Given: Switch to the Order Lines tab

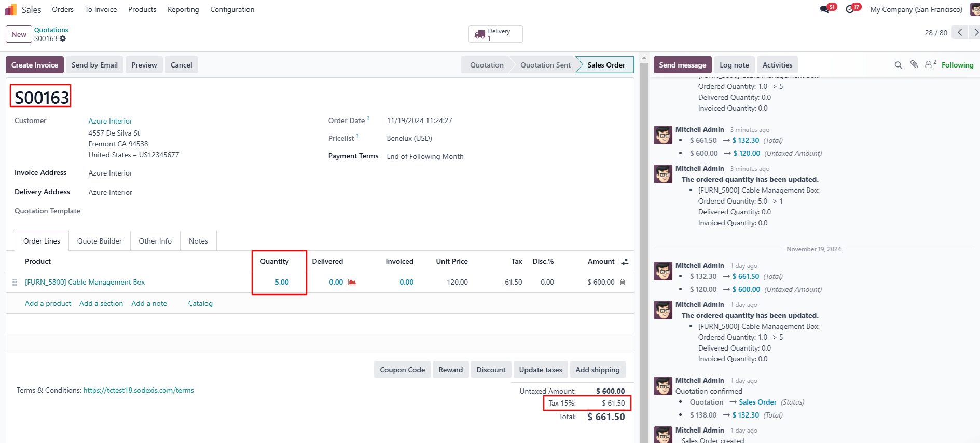Looking at the screenshot, I should [42, 241].
